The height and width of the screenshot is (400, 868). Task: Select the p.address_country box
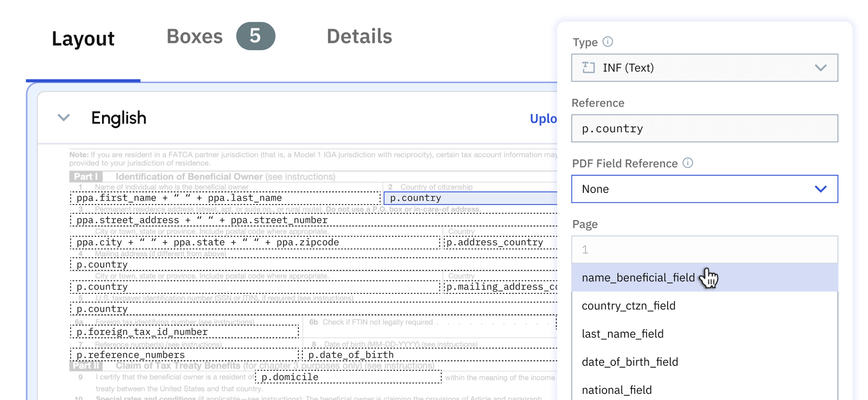(x=501, y=243)
